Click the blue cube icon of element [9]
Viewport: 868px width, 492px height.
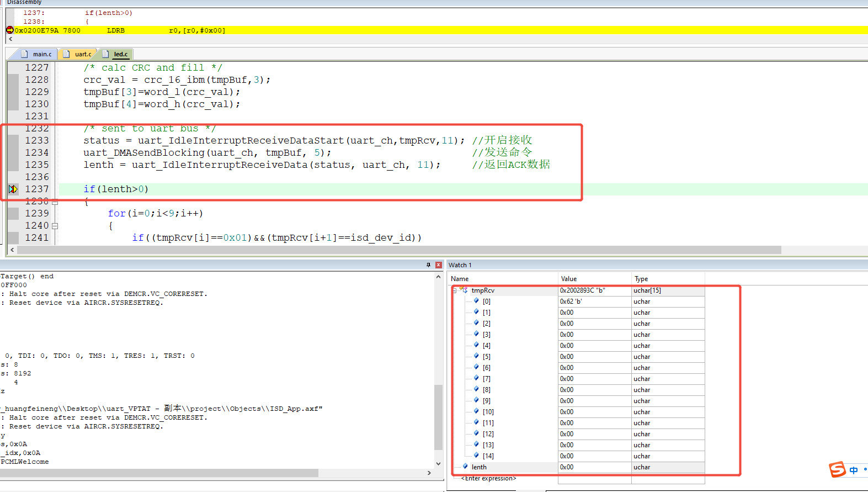click(x=476, y=400)
